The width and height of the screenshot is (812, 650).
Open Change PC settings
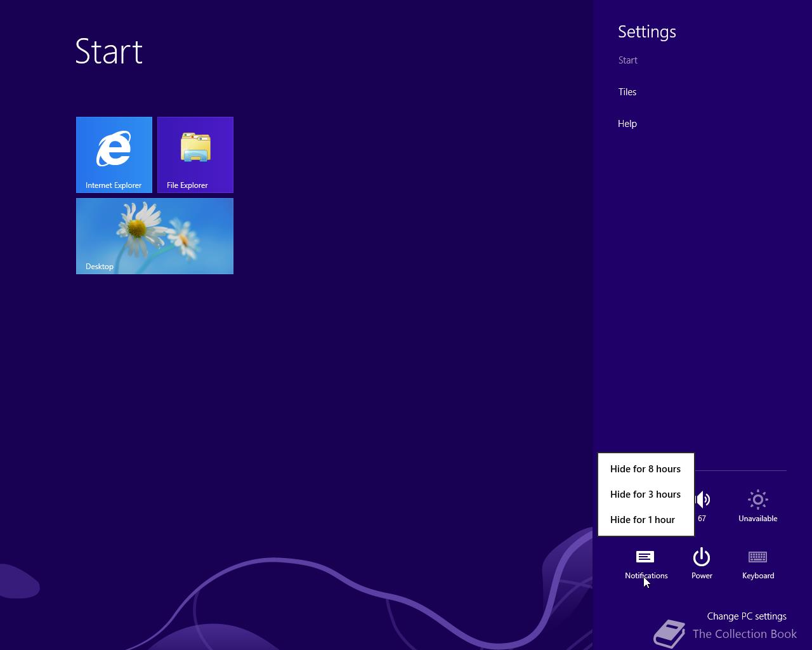point(747,616)
